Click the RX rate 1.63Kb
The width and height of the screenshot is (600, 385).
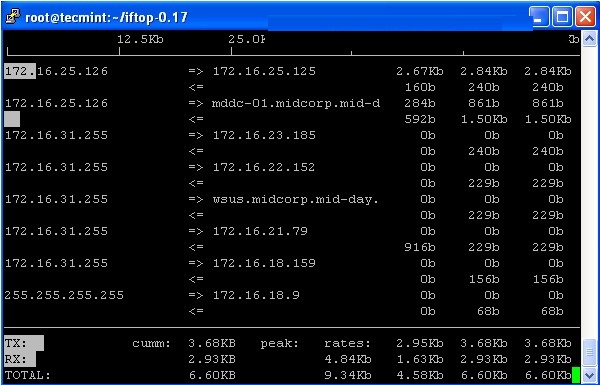tap(419, 359)
